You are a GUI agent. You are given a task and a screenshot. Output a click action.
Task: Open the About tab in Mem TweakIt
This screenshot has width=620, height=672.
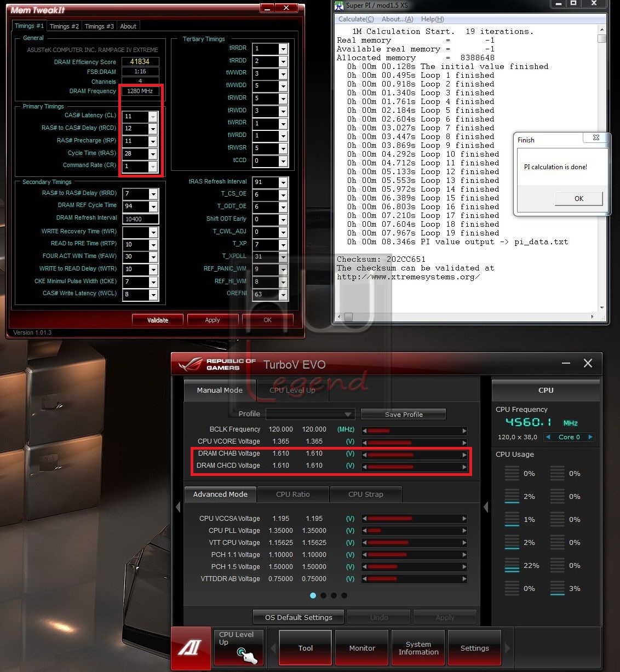(128, 26)
